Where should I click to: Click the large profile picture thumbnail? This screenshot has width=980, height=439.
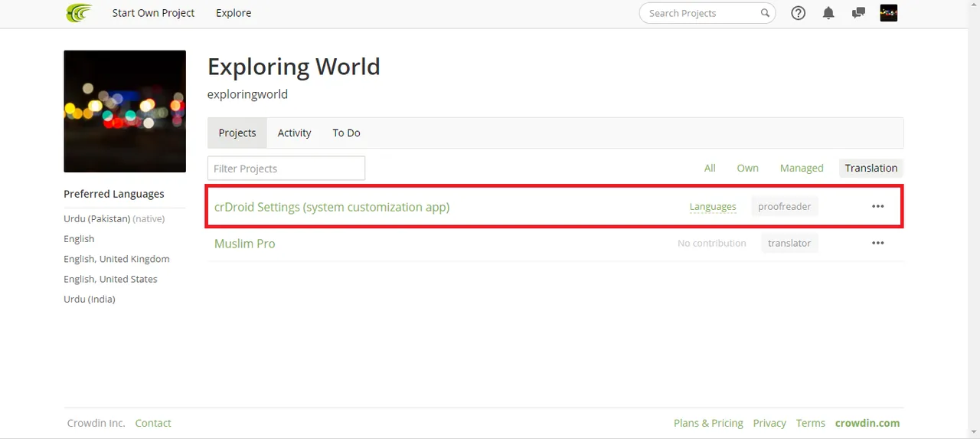[125, 111]
